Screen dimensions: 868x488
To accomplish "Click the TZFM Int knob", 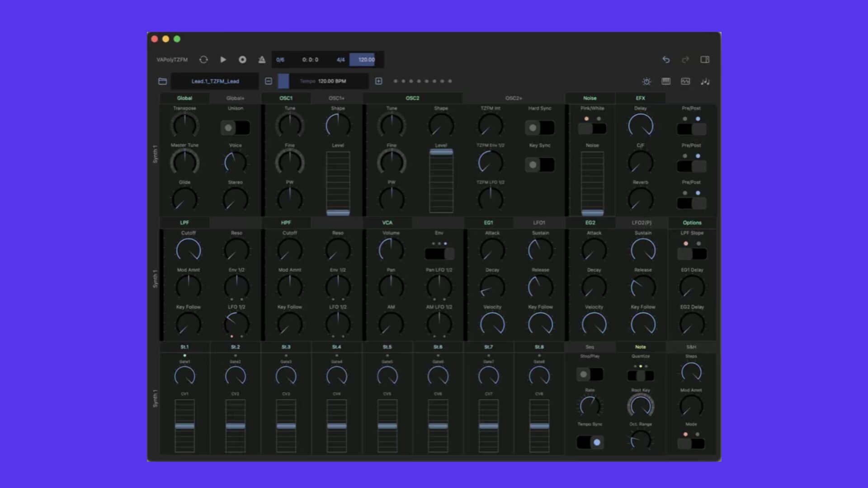I will (x=491, y=125).
